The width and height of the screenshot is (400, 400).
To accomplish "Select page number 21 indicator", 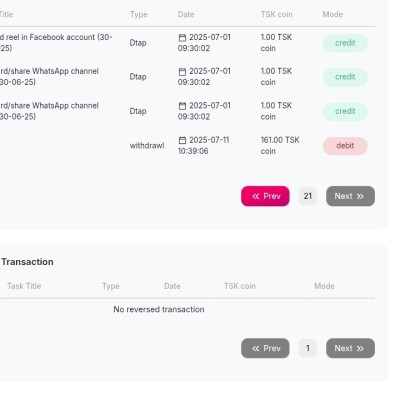I will [308, 196].
